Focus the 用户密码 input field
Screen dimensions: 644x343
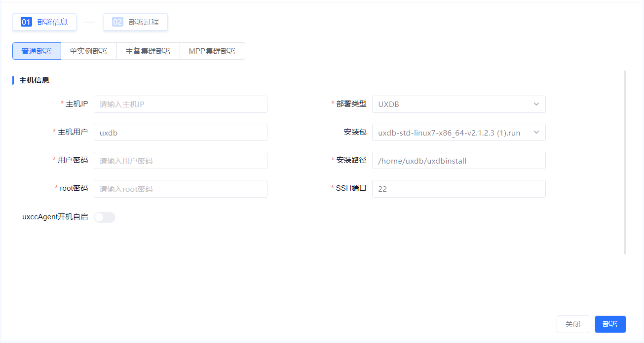tap(180, 161)
